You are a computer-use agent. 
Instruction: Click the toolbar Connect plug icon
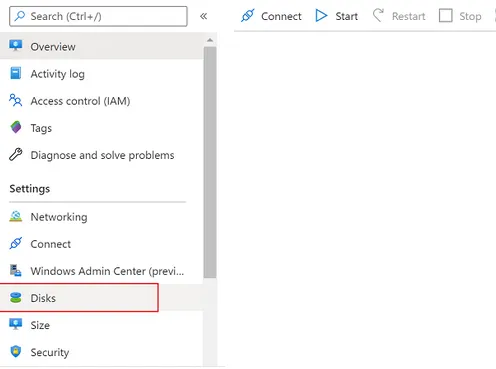click(248, 16)
